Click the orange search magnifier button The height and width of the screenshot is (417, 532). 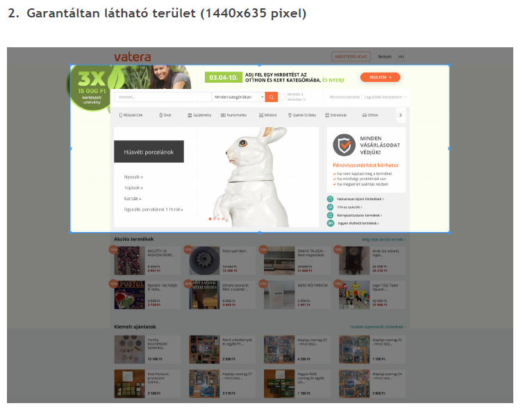coord(271,97)
